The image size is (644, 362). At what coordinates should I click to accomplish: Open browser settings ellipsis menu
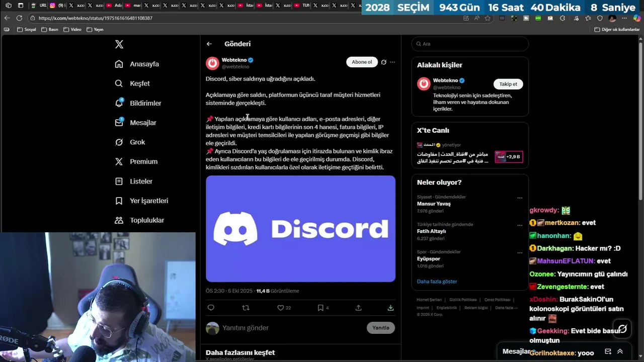624,18
